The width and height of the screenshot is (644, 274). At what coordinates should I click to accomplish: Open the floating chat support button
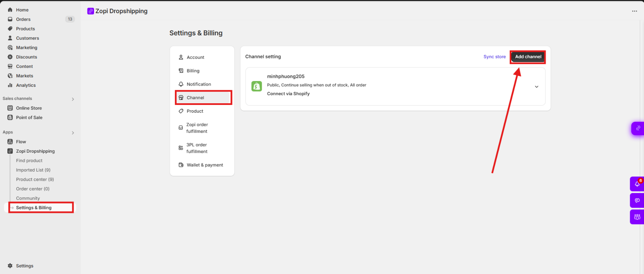(637, 201)
